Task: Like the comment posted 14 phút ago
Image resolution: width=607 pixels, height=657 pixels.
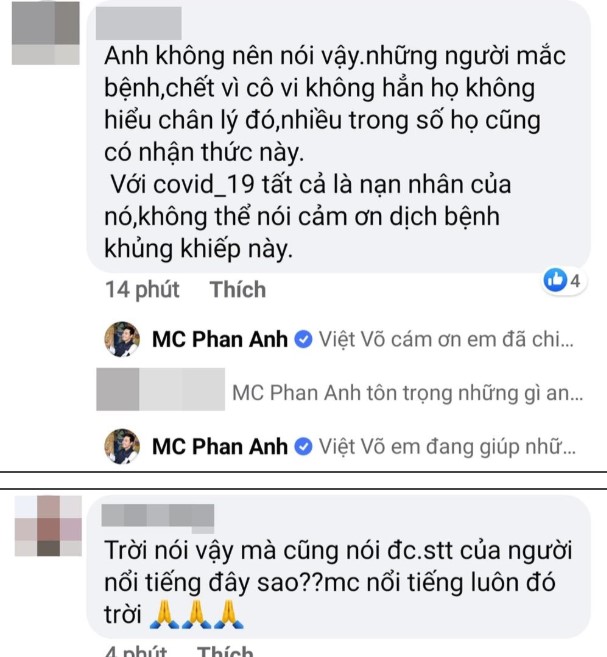Action: [238, 290]
